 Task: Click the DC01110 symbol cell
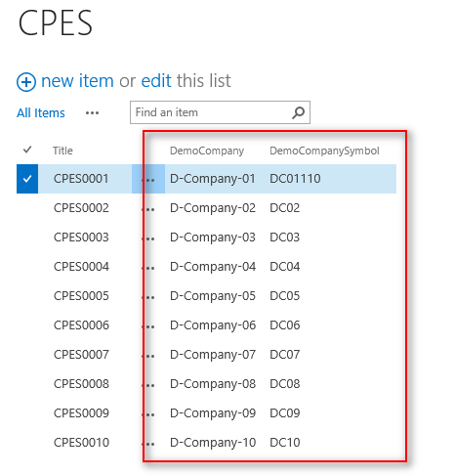295,179
